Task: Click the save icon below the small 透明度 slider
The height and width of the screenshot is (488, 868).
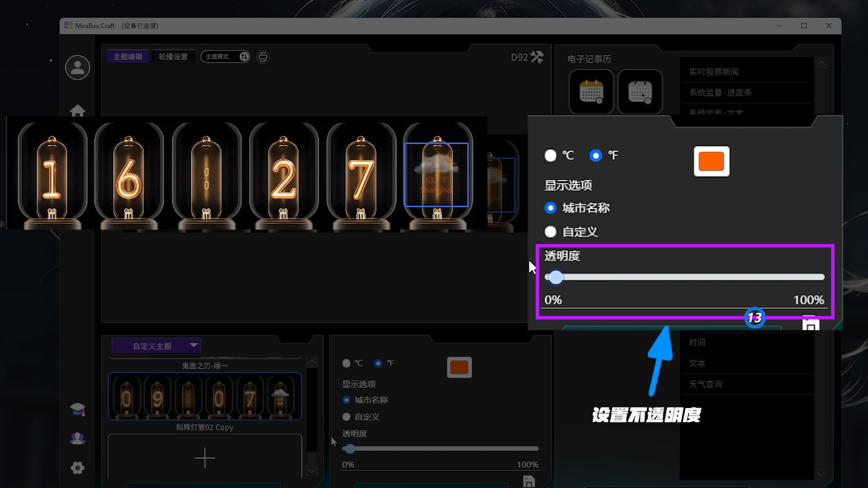Action: [528, 482]
